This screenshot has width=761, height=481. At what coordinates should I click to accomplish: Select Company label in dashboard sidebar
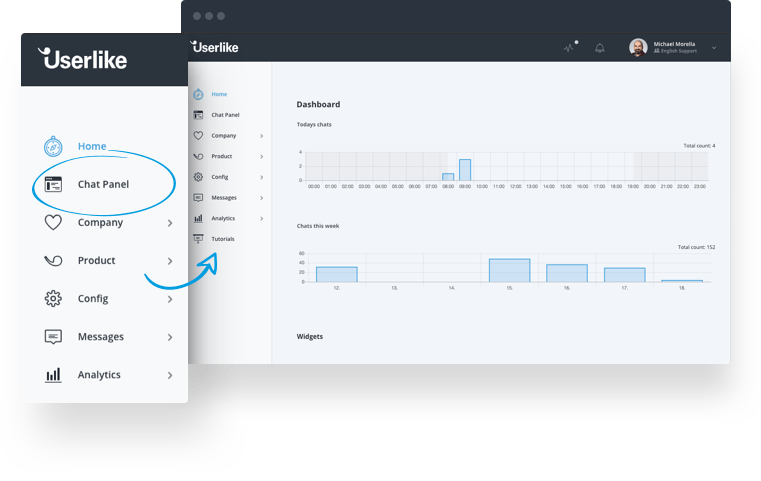[224, 135]
